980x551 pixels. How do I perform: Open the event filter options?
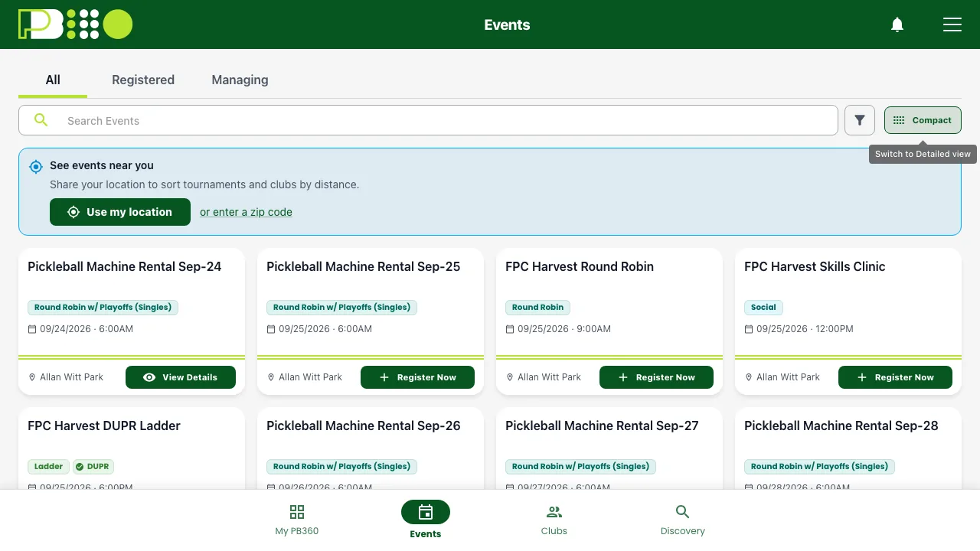(860, 120)
